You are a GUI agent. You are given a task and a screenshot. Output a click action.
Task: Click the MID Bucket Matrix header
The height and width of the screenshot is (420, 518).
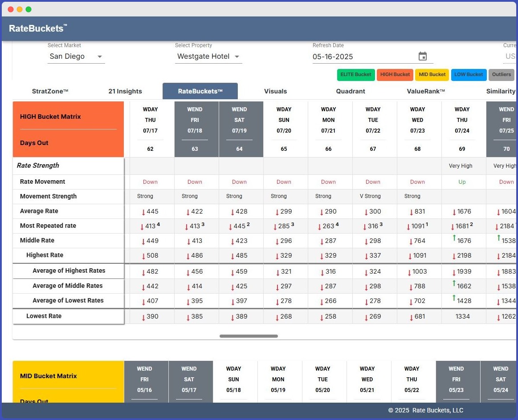[48, 376]
